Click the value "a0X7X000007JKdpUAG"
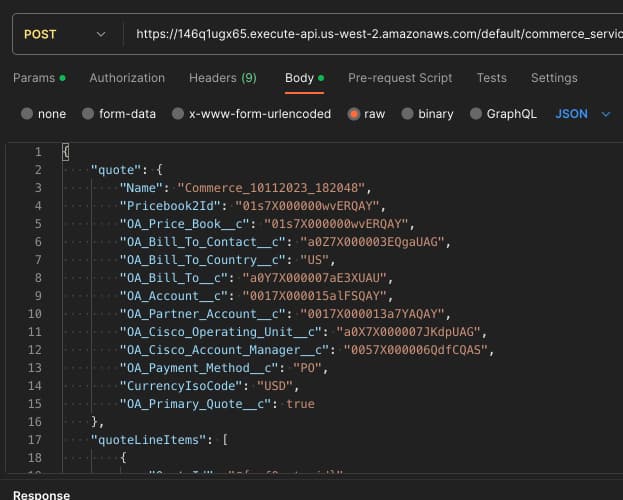The height and width of the screenshot is (500, 623). (x=408, y=332)
